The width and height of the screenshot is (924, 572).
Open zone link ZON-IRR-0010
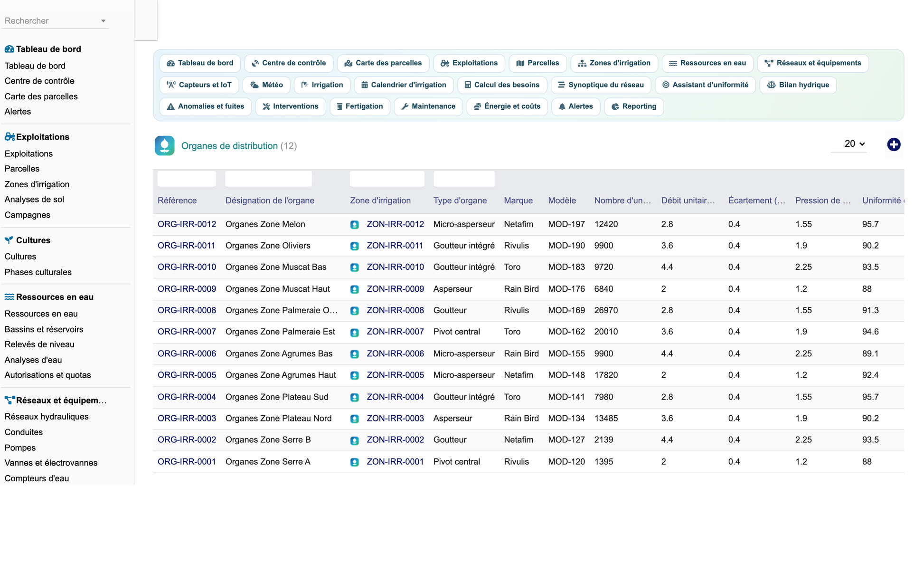coord(395,267)
